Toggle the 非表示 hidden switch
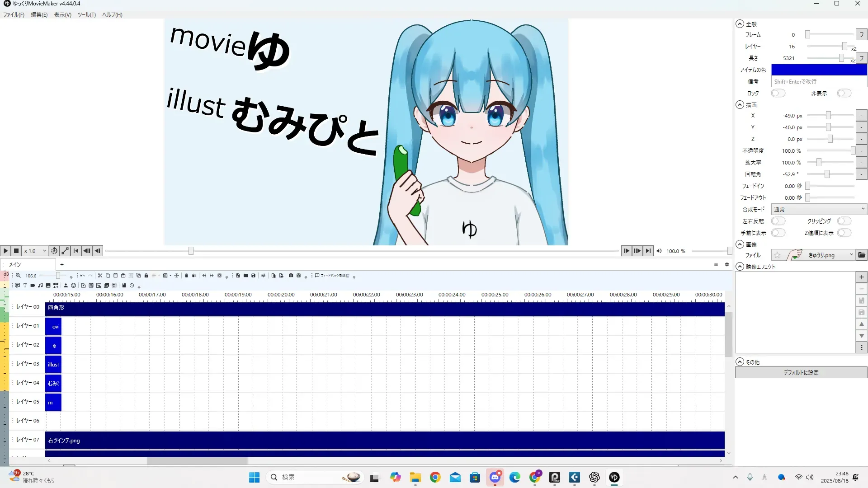Screen dimensions: 868x488 tap(844, 93)
